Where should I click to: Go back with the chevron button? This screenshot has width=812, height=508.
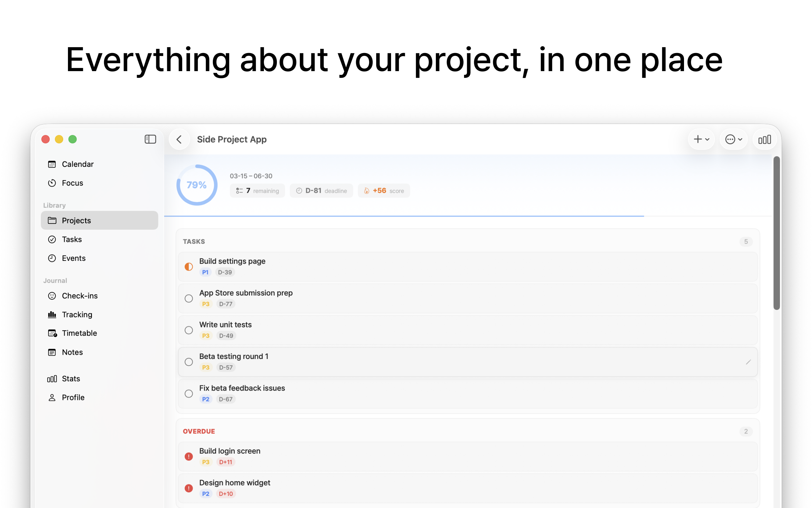point(179,139)
